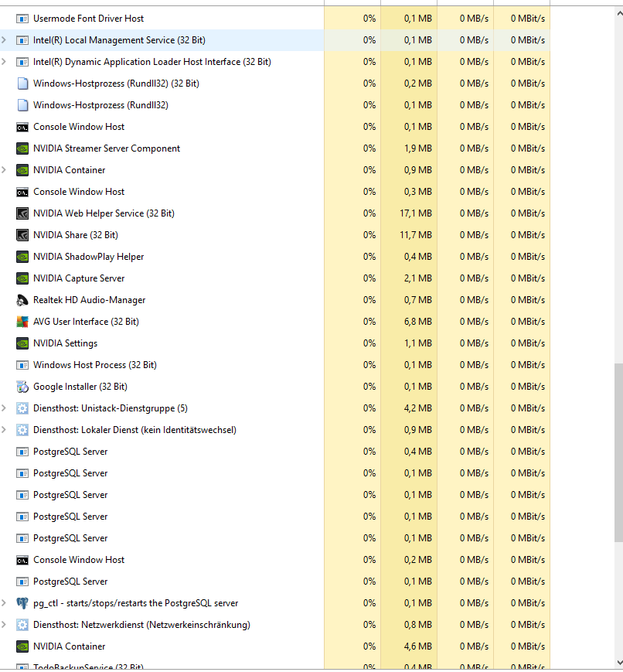Expand Diensthost: Lokaler Dienst (kein Identitätswechsel)
The width and height of the screenshot is (623, 672).
tap(4, 430)
